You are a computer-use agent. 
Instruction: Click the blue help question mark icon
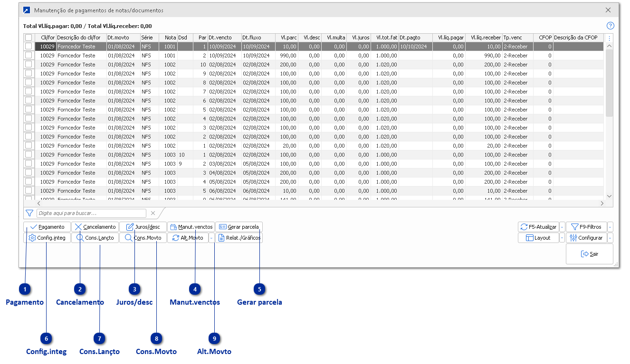pyautogui.click(x=611, y=26)
